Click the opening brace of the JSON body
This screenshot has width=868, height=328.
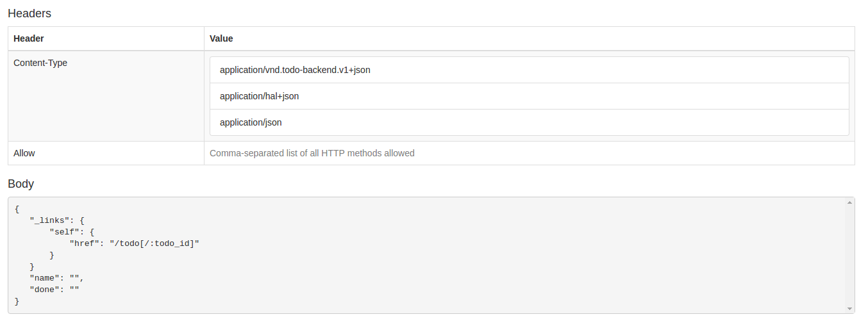(x=17, y=209)
